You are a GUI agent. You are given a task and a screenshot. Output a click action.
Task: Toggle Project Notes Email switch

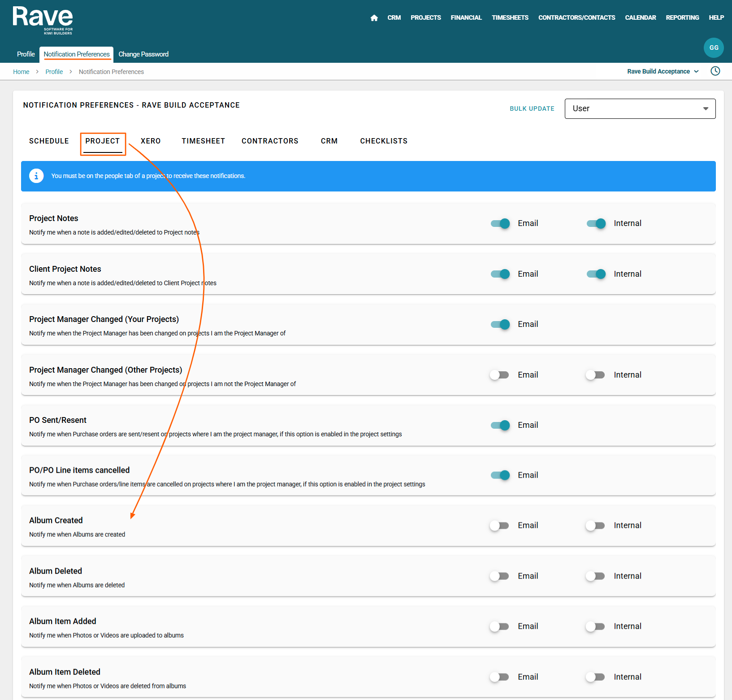click(x=500, y=223)
